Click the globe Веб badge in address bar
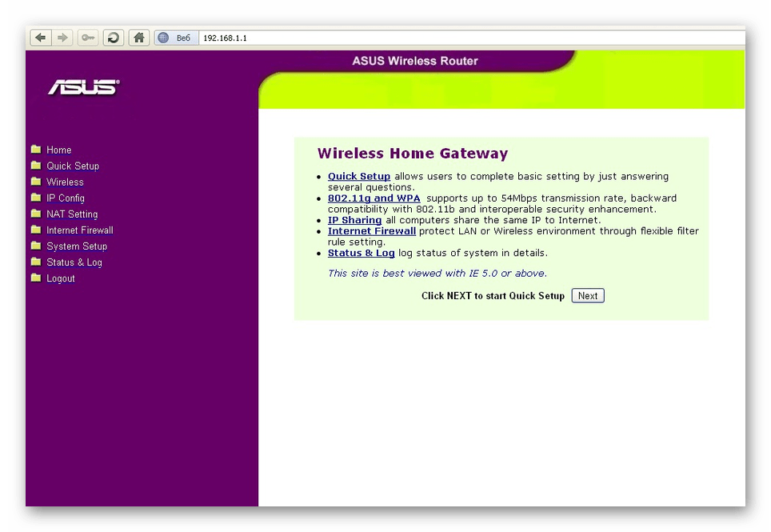This screenshot has width=771, height=532. point(174,38)
